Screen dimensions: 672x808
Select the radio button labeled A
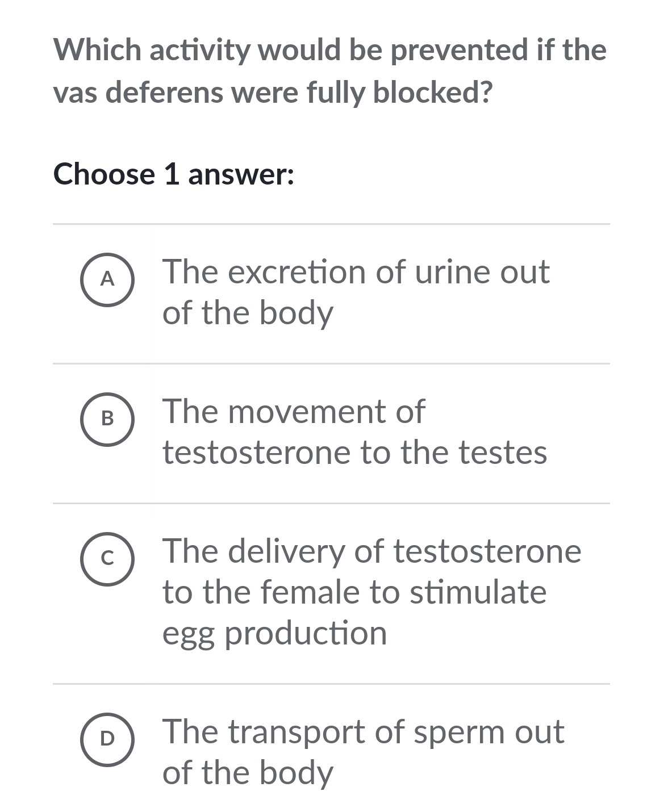tap(107, 279)
